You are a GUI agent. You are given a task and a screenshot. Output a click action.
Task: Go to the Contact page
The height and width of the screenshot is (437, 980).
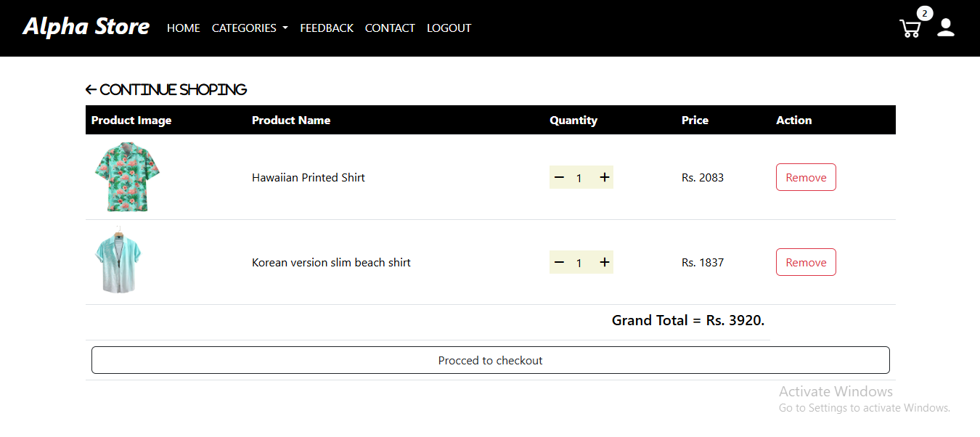(390, 28)
